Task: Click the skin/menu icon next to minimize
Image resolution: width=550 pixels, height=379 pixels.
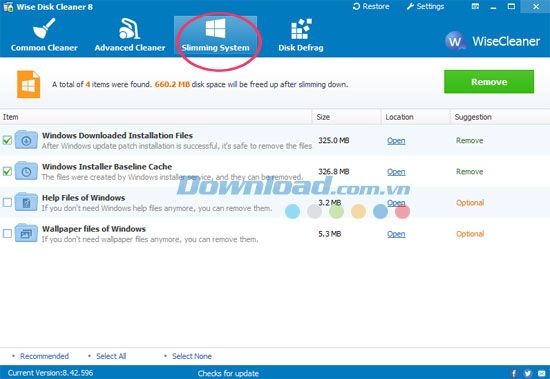Action: 475,6
